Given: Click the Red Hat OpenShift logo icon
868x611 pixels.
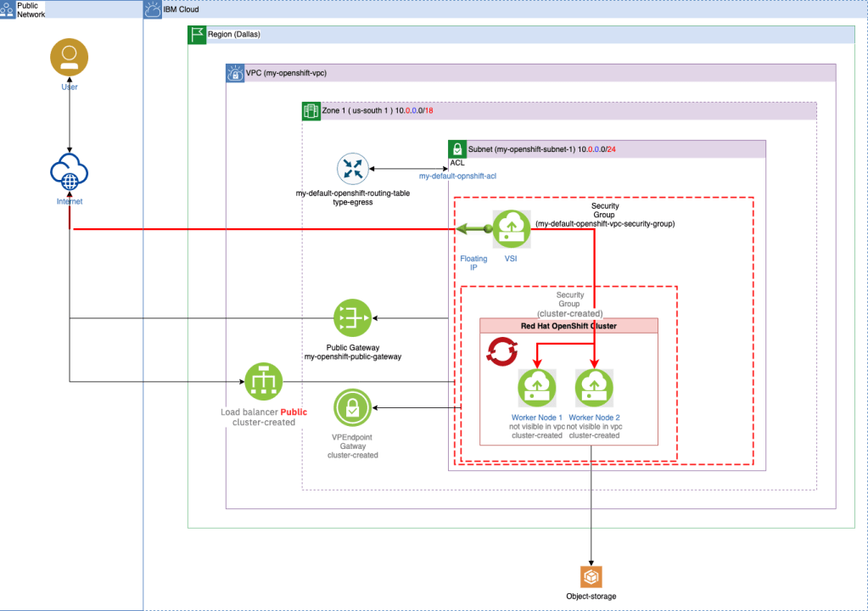Looking at the screenshot, I should [x=501, y=351].
